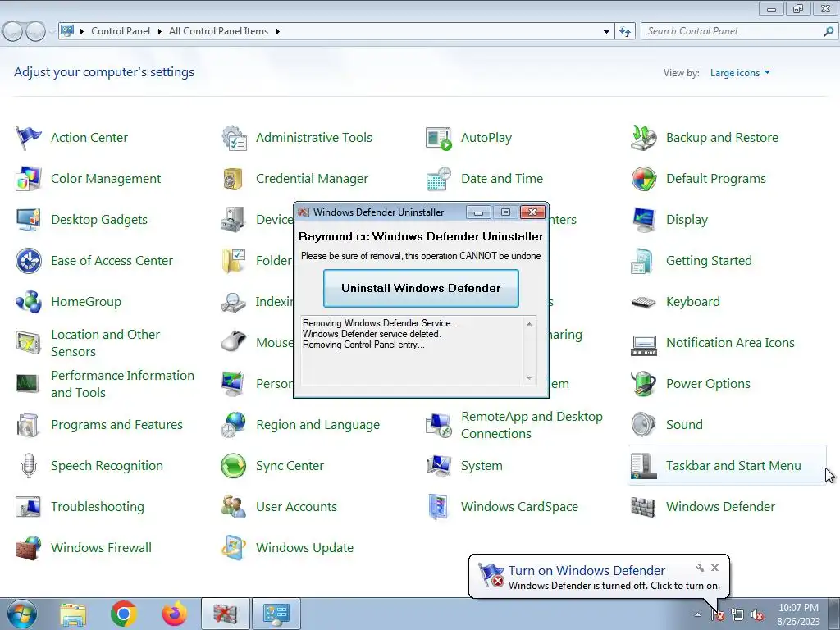Expand the View by Large icons dropdown
This screenshot has height=630, width=840.
click(740, 73)
